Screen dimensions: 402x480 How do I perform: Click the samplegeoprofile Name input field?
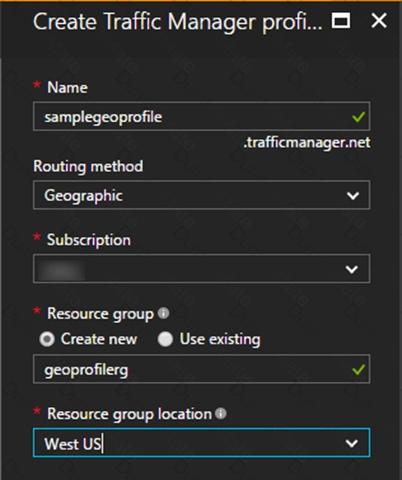[201, 116]
